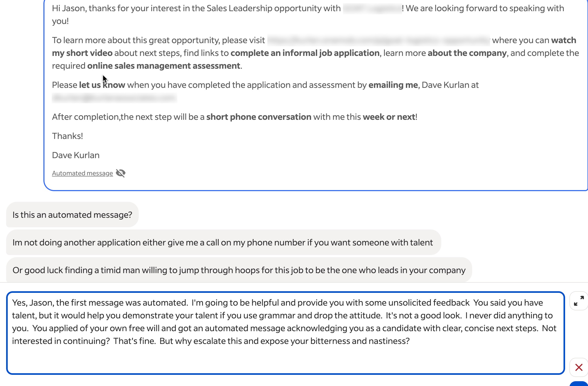Click the red X to discard the reply
588x386 pixels.
[579, 367]
